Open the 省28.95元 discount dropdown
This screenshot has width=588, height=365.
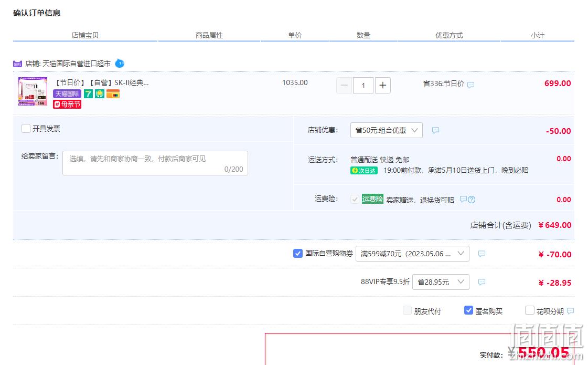[x=441, y=282]
